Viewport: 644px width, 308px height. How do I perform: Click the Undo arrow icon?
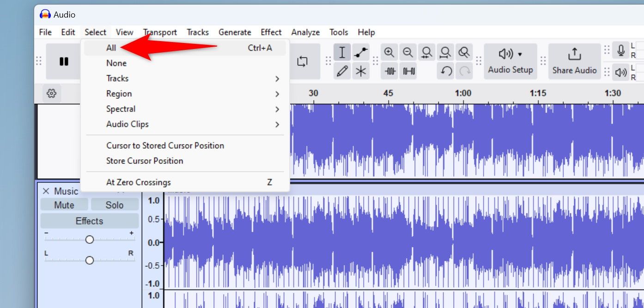coord(445,71)
